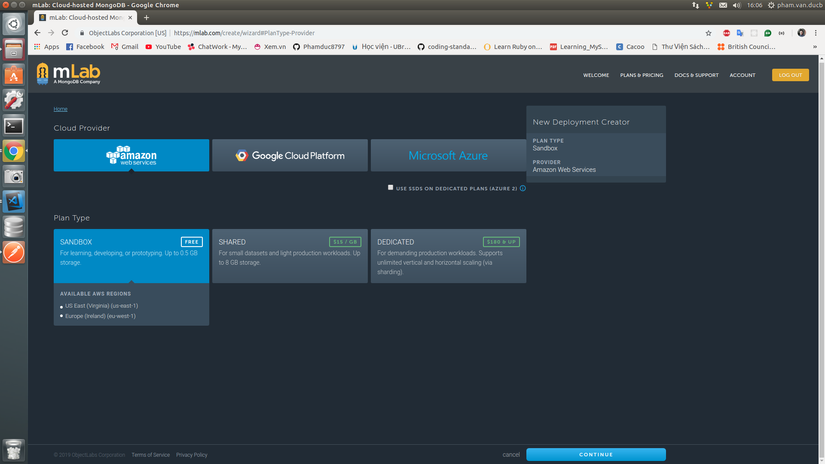The height and width of the screenshot is (464, 825).
Task: Click the Log Out button
Action: pos(790,75)
